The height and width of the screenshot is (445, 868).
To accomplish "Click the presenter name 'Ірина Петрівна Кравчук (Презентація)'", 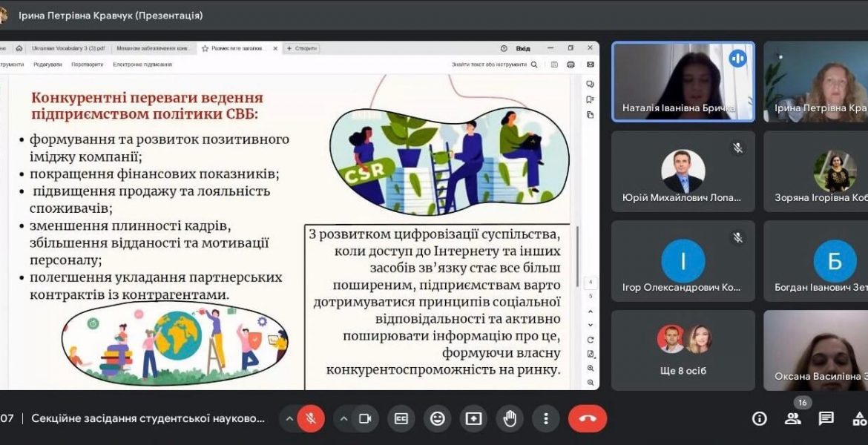I will click(111, 16).
